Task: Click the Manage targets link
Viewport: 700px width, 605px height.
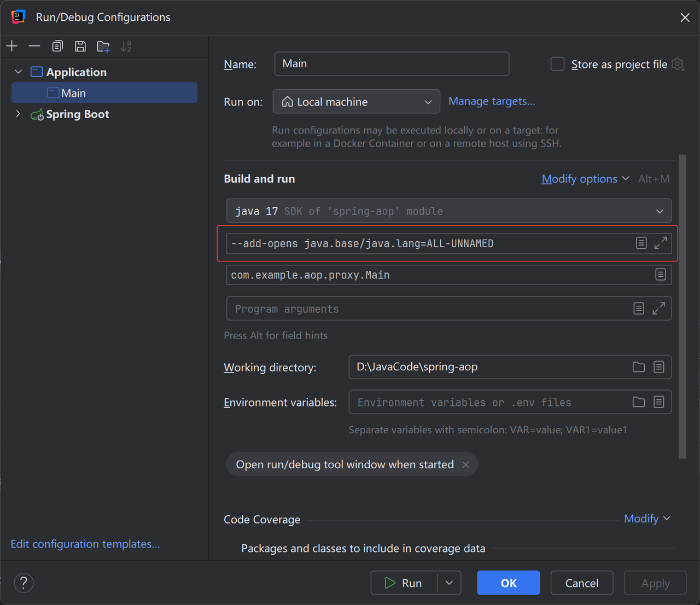Action: (x=492, y=101)
